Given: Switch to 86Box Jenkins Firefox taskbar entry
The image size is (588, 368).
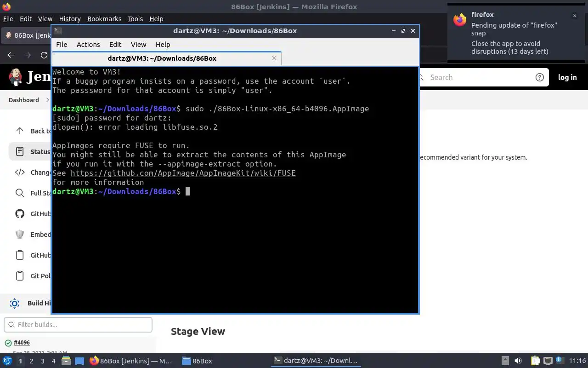Looking at the screenshot, I should [x=132, y=361].
